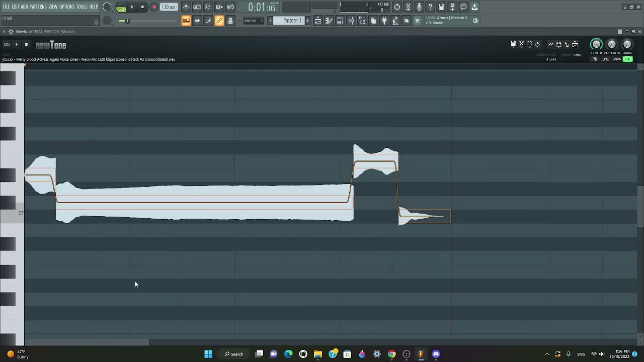This screenshot has height=362, width=644.
Task: Toggle the Song/Pattern mode button
Action: click(121, 7)
